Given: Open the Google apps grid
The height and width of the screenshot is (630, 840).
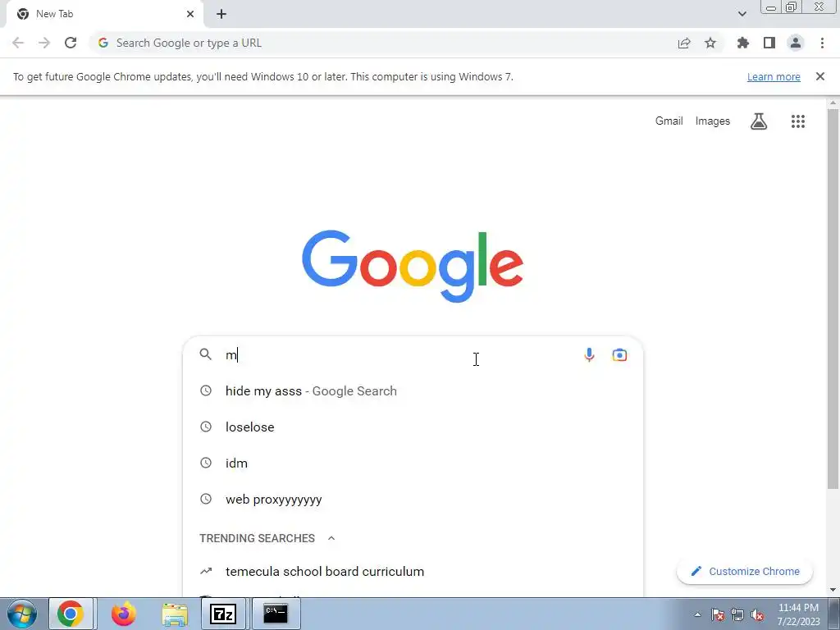Looking at the screenshot, I should pyautogui.click(x=797, y=121).
